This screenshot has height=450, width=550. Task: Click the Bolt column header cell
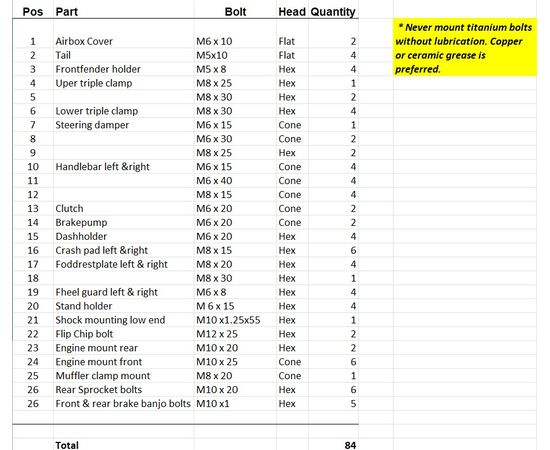(x=235, y=12)
